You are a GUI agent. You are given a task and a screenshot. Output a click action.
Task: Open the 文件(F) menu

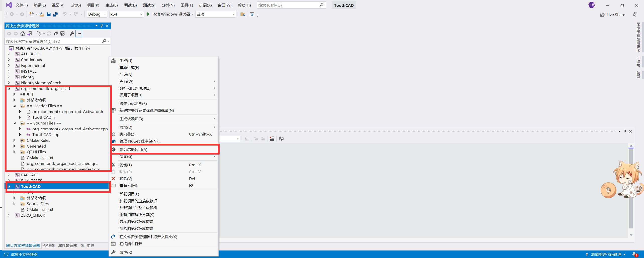pyautogui.click(x=22, y=5)
